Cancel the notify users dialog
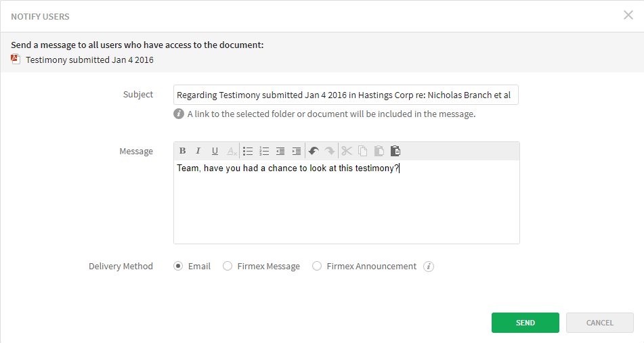 [x=599, y=323]
